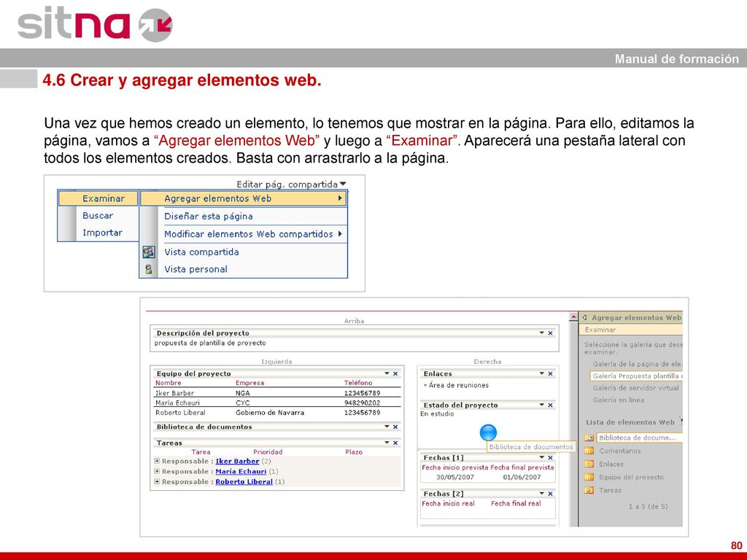
Task: Click the Equipo del proyecto list icon
Action: pyautogui.click(x=589, y=477)
